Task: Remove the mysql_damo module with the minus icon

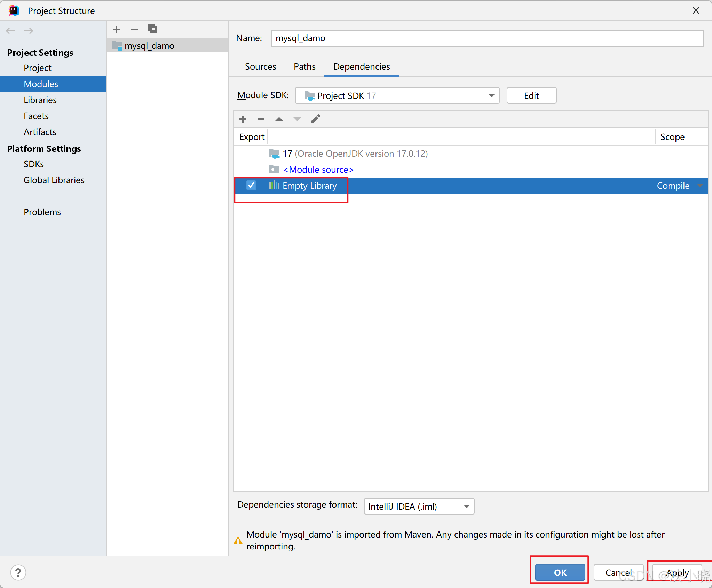Action: [x=134, y=29]
